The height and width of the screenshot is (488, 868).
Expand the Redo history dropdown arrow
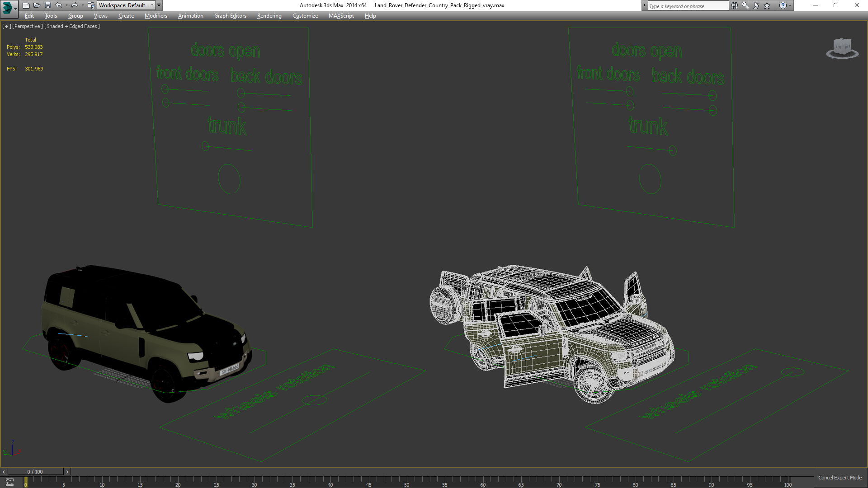(x=83, y=5)
